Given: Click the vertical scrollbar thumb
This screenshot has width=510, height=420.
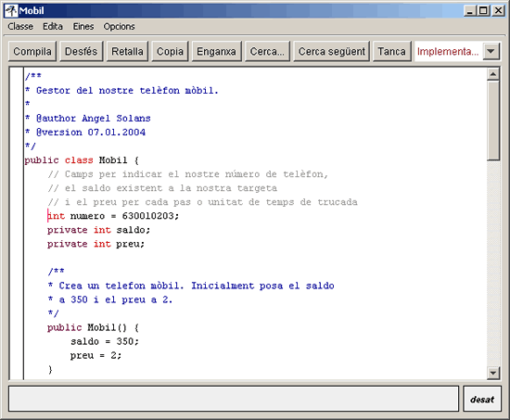Looking at the screenshot, I should pos(493,121).
